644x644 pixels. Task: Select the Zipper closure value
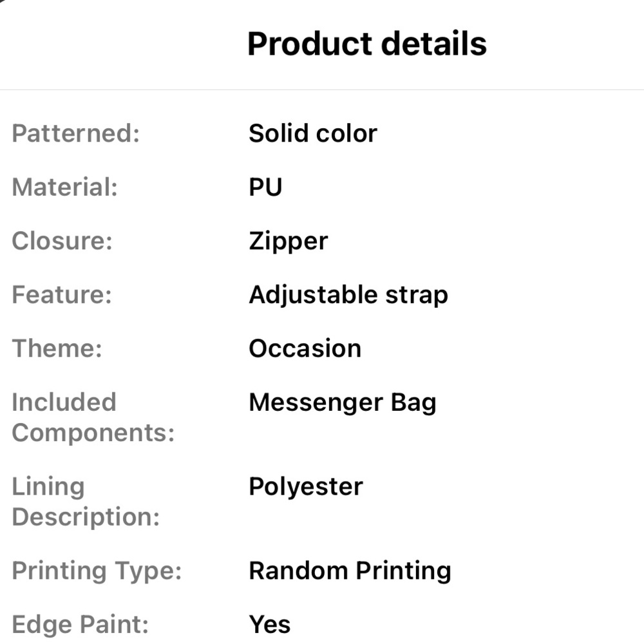click(289, 242)
